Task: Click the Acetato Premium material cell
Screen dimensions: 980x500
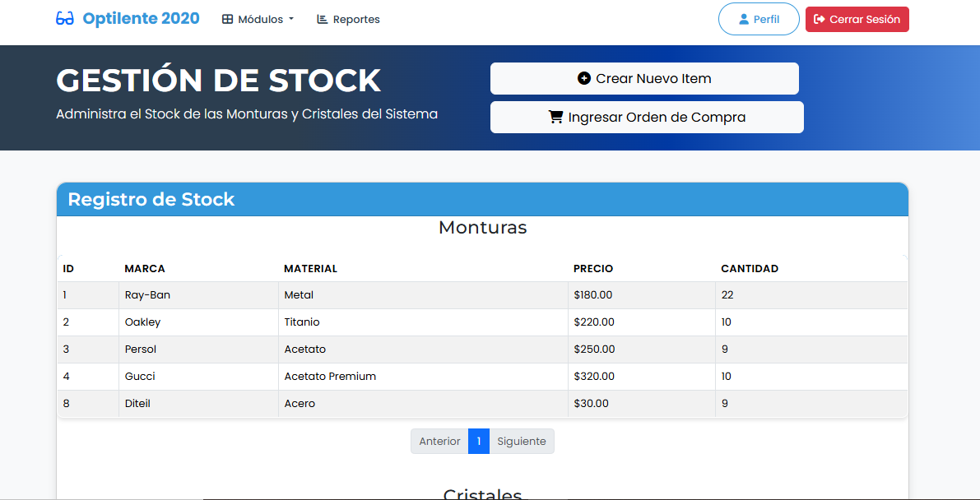Action: point(423,377)
